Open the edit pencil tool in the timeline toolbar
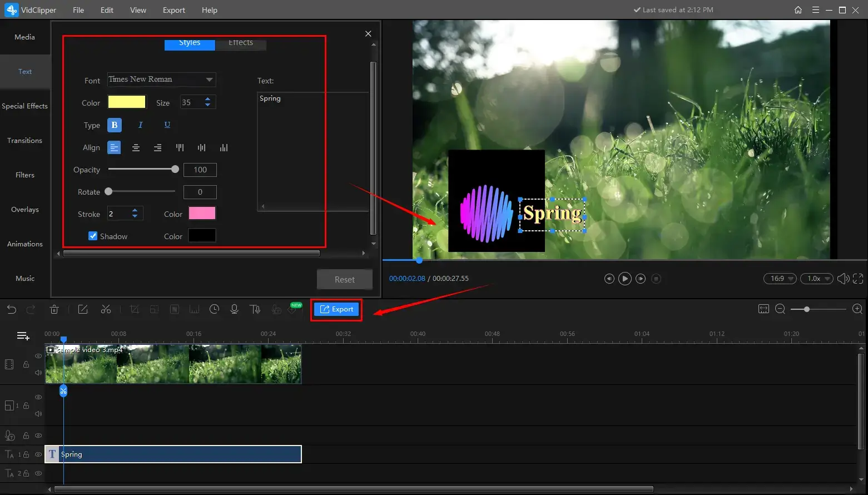The width and height of the screenshot is (868, 495). (x=83, y=309)
